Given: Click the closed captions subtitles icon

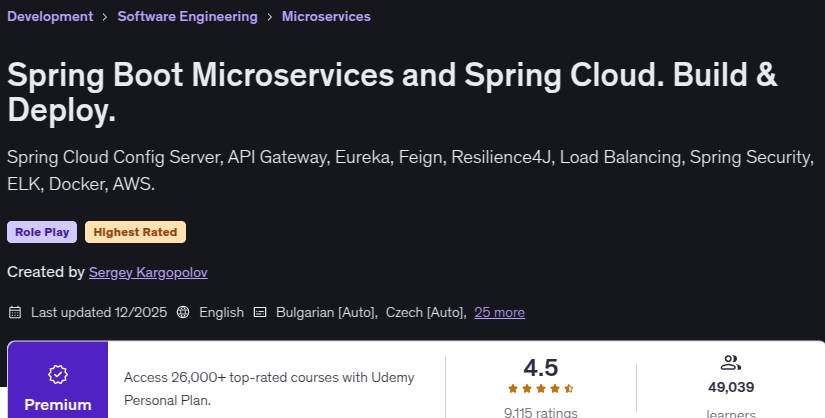Looking at the screenshot, I should tap(260, 312).
